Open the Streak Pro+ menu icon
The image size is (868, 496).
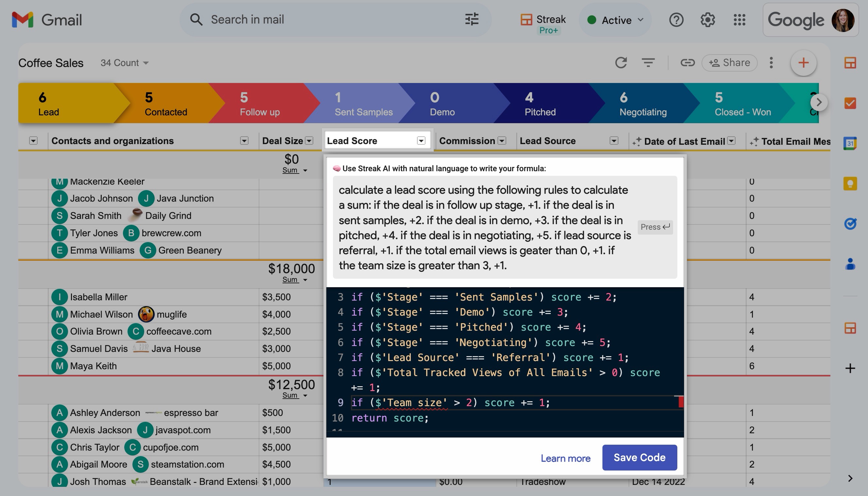[543, 24]
